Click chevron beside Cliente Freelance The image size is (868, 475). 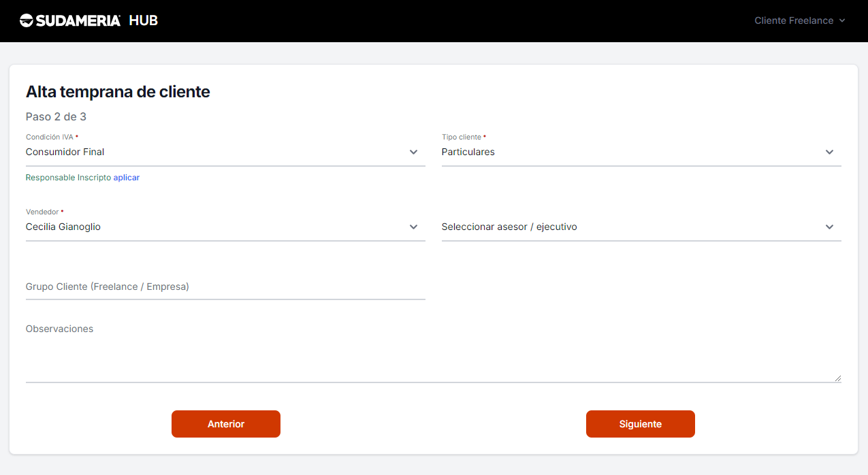[x=842, y=20]
